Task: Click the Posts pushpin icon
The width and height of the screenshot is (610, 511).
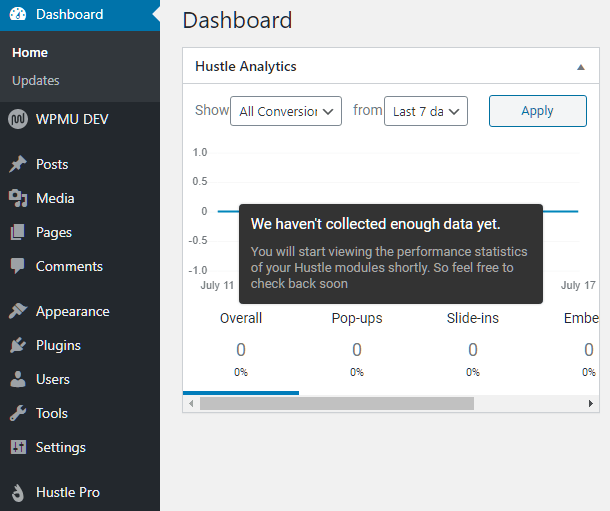Action: (x=18, y=164)
